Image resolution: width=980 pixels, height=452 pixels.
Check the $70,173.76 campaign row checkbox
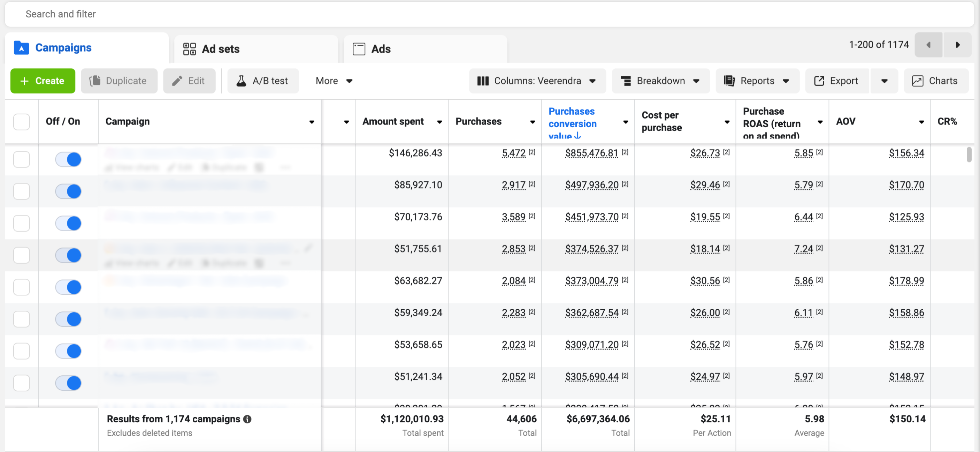(21, 223)
